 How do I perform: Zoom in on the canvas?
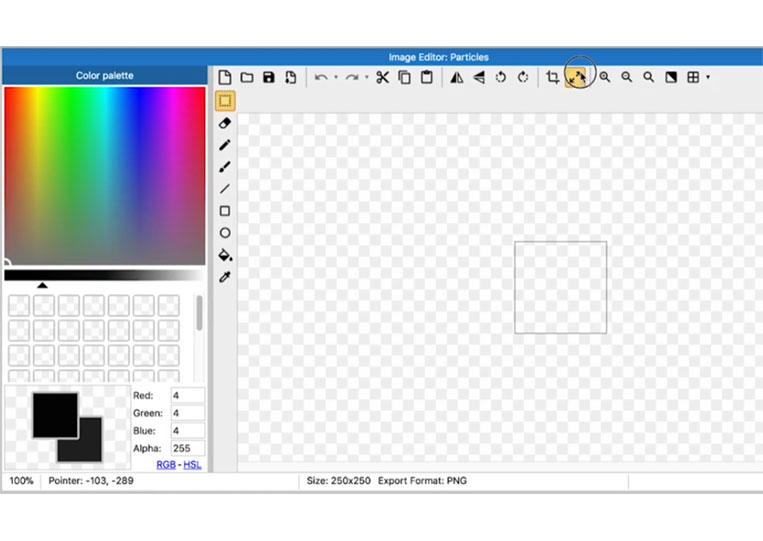tap(604, 77)
